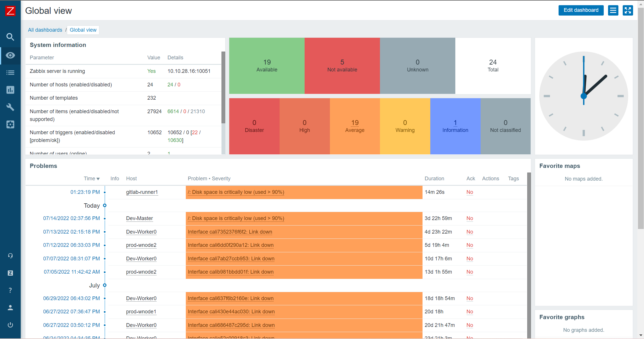The image size is (644, 339).
Task: Open Dev-Master disk space critically low problem
Action: (236, 218)
